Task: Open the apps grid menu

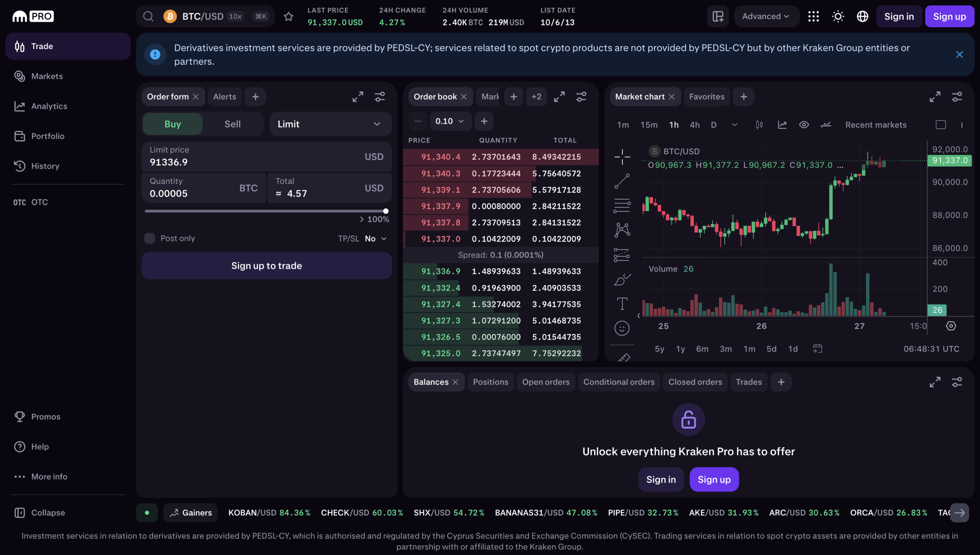Action: 813,16
